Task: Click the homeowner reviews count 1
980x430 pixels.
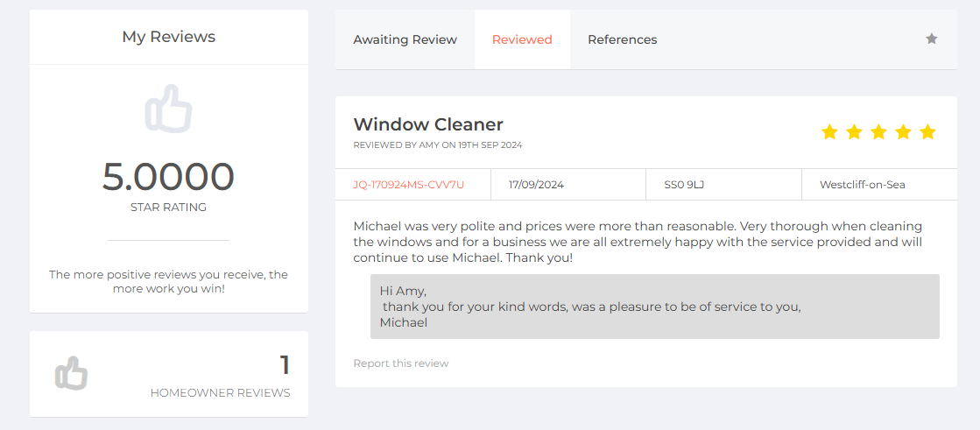Action: tap(285, 365)
